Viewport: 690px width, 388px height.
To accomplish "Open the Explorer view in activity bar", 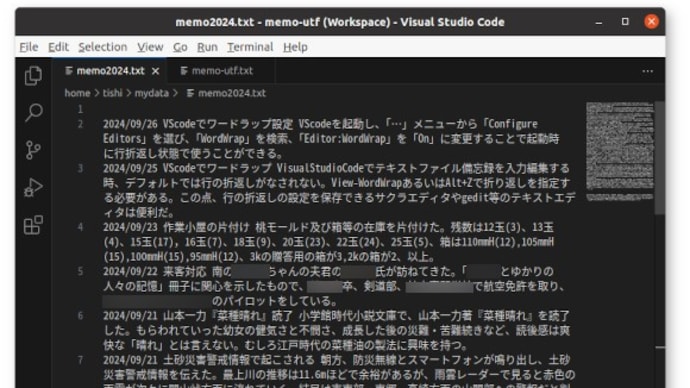I will coord(33,75).
